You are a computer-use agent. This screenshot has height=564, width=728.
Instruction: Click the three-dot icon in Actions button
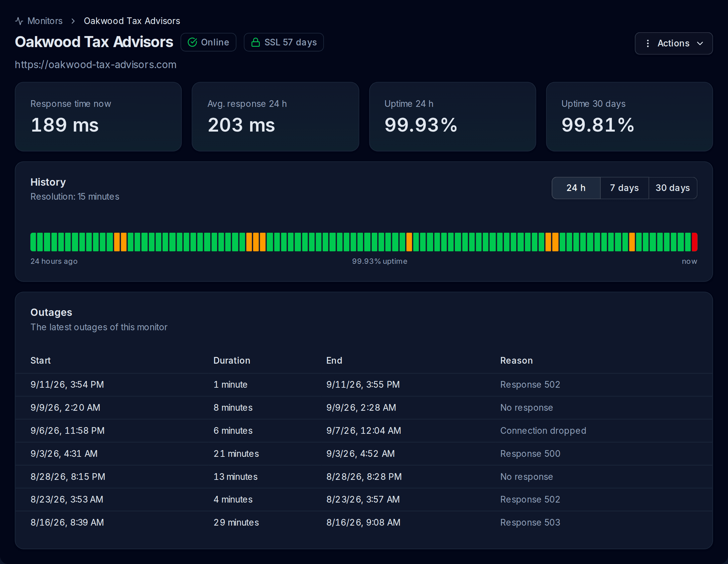[x=648, y=43]
